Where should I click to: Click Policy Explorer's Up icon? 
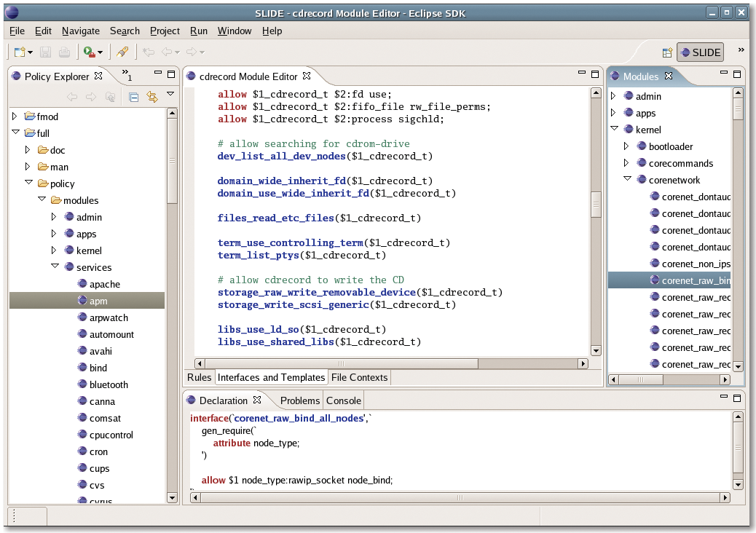[x=110, y=97]
